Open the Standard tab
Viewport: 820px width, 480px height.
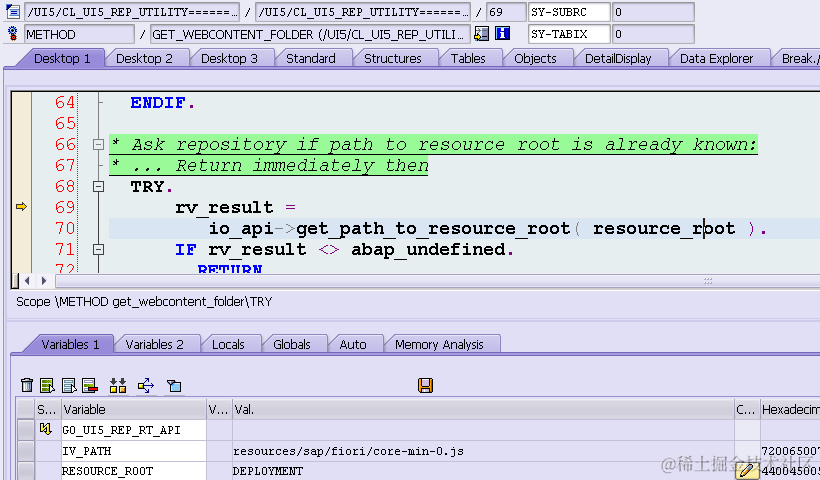[x=311, y=58]
